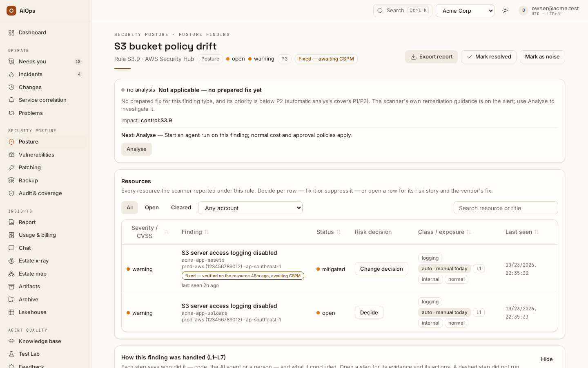
Task: Click Mark as noise button
Action: coord(542,57)
